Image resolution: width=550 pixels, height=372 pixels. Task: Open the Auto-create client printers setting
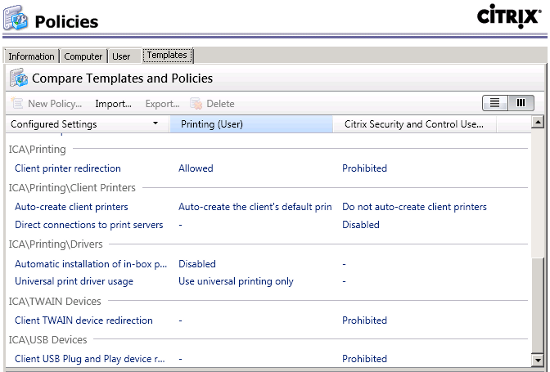click(x=71, y=207)
